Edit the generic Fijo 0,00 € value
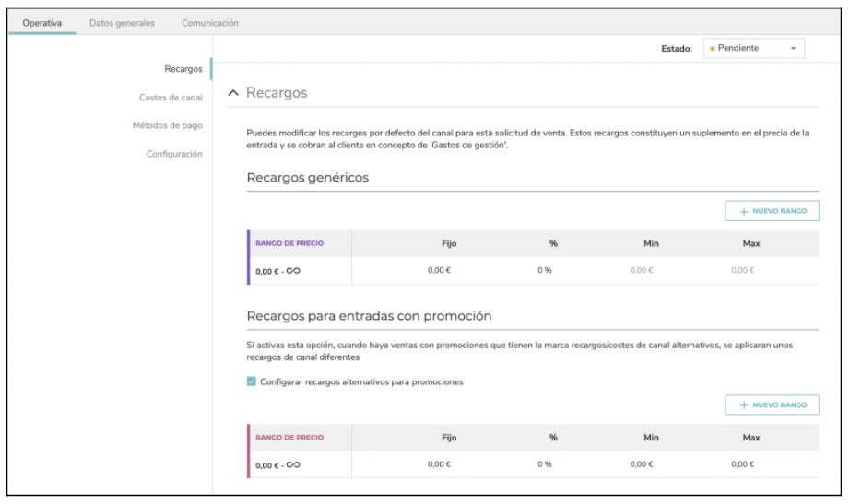This screenshot has height=504, width=850. pos(439,270)
